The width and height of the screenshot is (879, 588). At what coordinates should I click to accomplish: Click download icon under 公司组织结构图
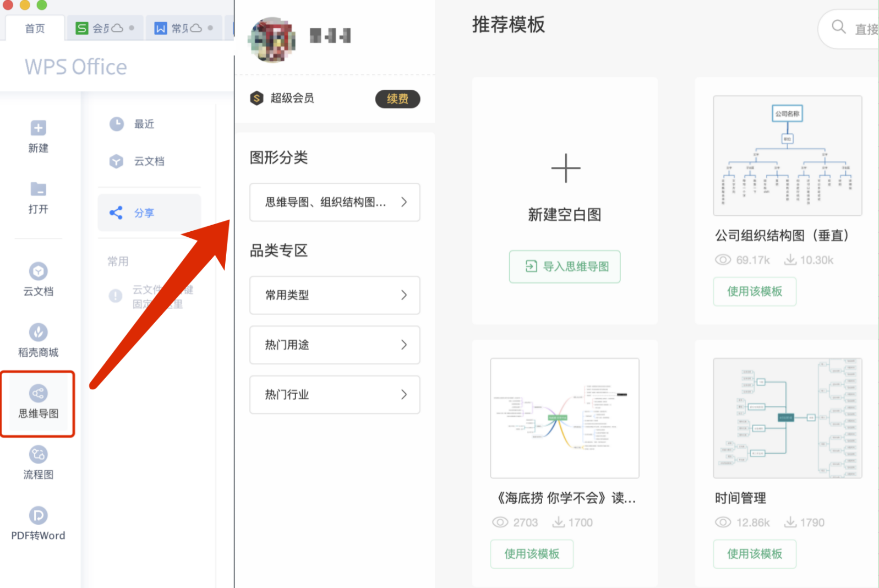point(790,259)
